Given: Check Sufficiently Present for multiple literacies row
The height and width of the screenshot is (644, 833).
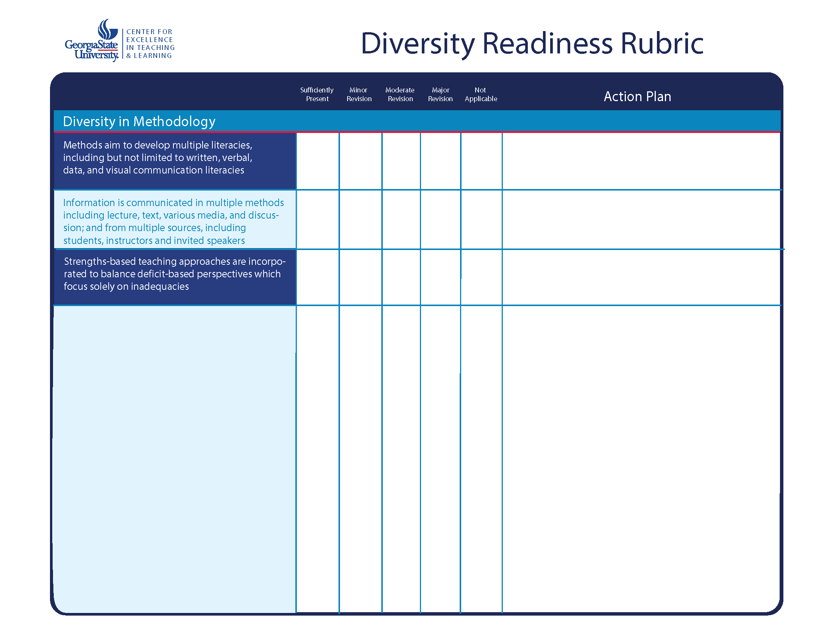Looking at the screenshot, I should [317, 161].
